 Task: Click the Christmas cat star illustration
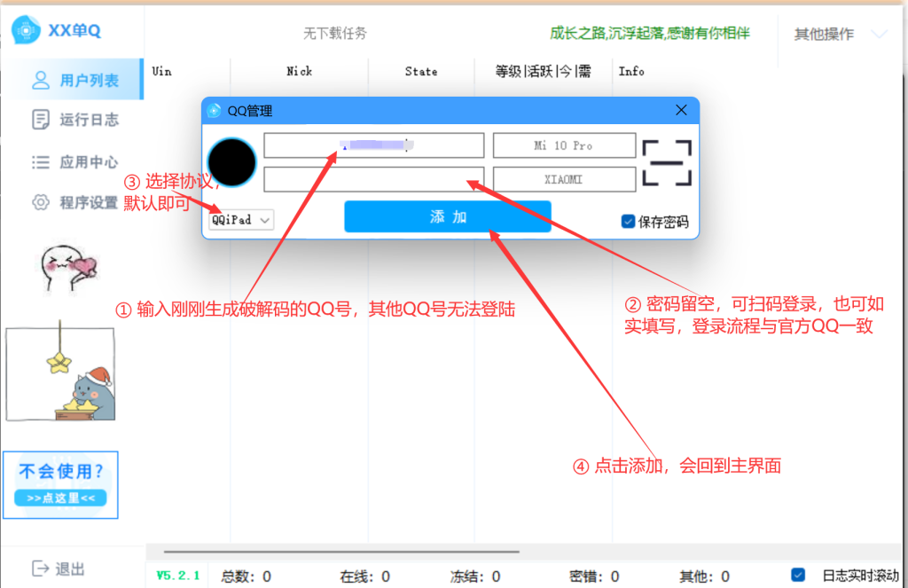(60, 371)
